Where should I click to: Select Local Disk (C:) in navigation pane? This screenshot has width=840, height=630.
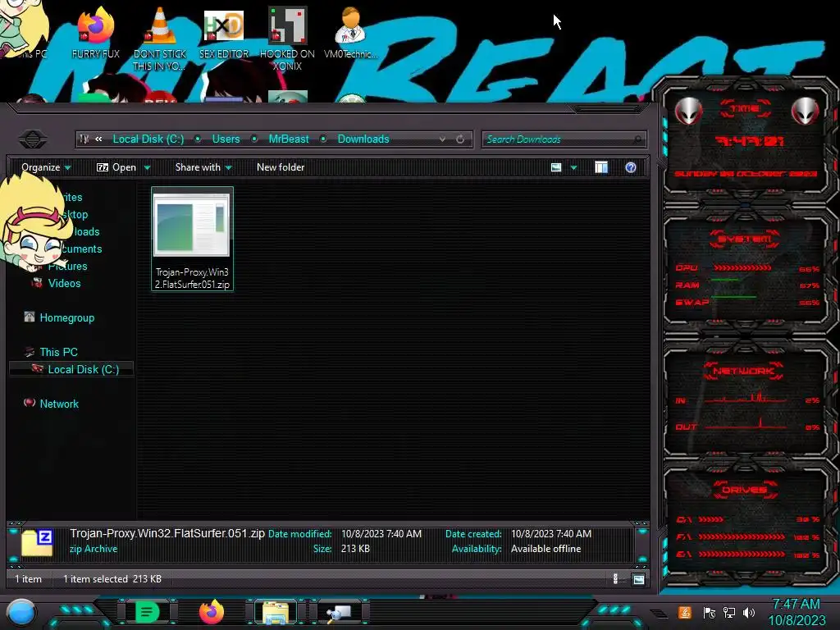tap(84, 369)
